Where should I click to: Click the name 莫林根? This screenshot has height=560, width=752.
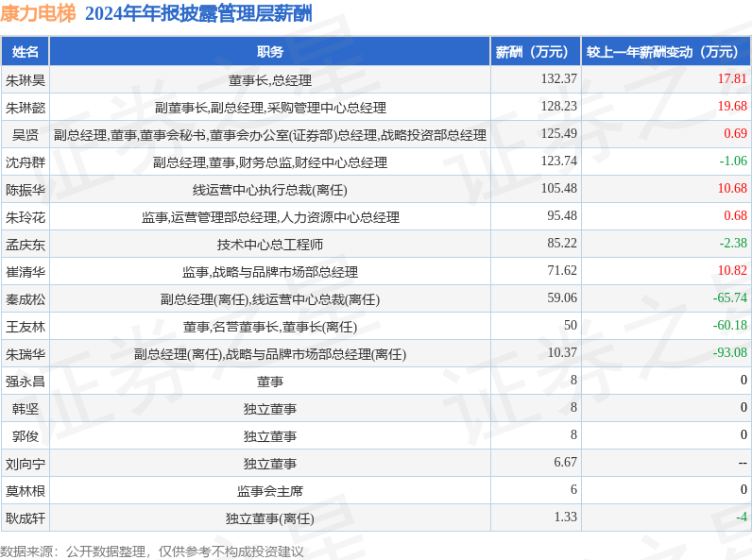[26, 490]
